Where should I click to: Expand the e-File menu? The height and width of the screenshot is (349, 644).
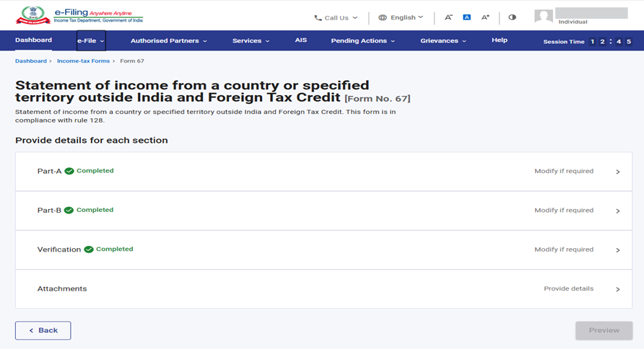click(91, 41)
